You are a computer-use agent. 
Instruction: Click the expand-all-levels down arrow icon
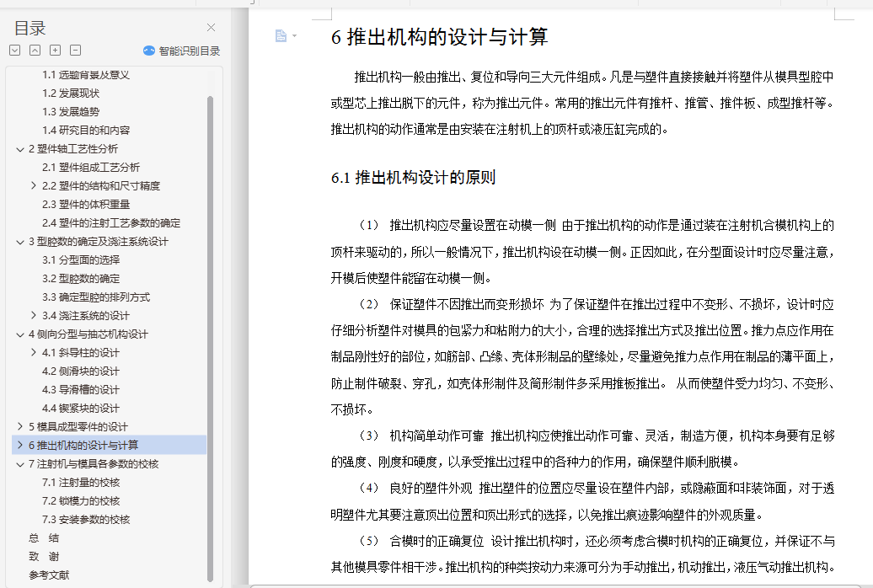(15, 50)
